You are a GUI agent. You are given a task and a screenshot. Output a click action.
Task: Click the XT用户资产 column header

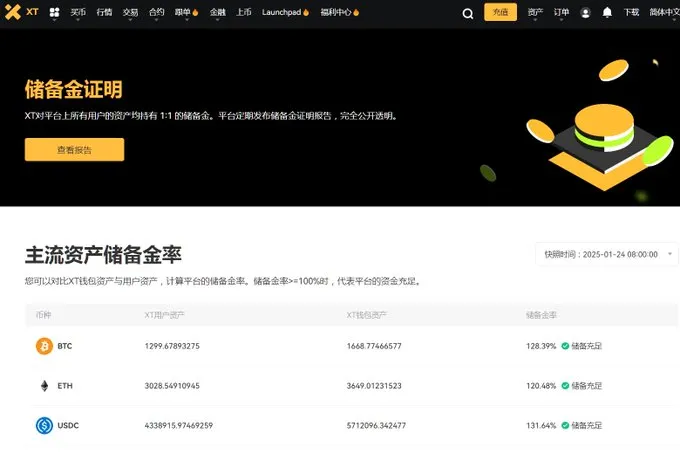(164, 315)
